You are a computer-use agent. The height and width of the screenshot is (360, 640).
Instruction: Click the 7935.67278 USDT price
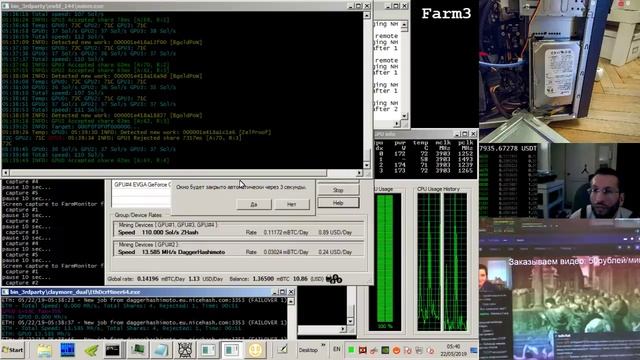[509, 149]
